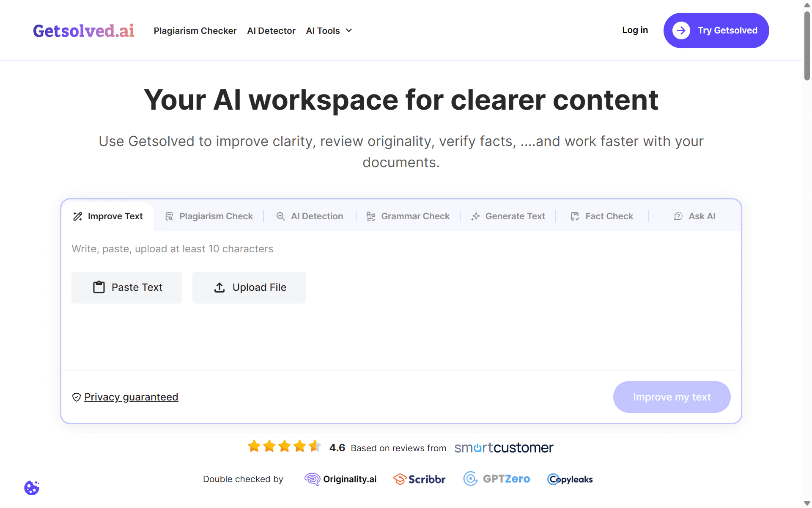This screenshot has height=508, width=812.
Task: Click the Copyleaks logo
Action: coord(570,479)
